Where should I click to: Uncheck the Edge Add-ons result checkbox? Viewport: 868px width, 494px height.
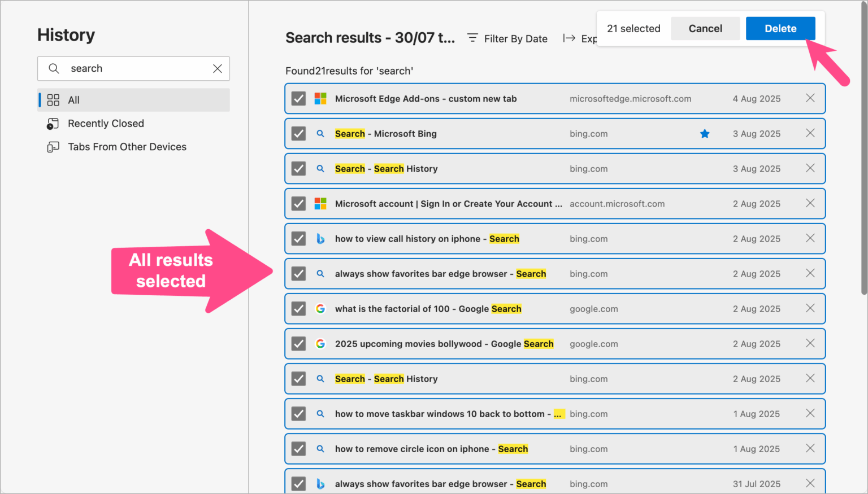[298, 98]
